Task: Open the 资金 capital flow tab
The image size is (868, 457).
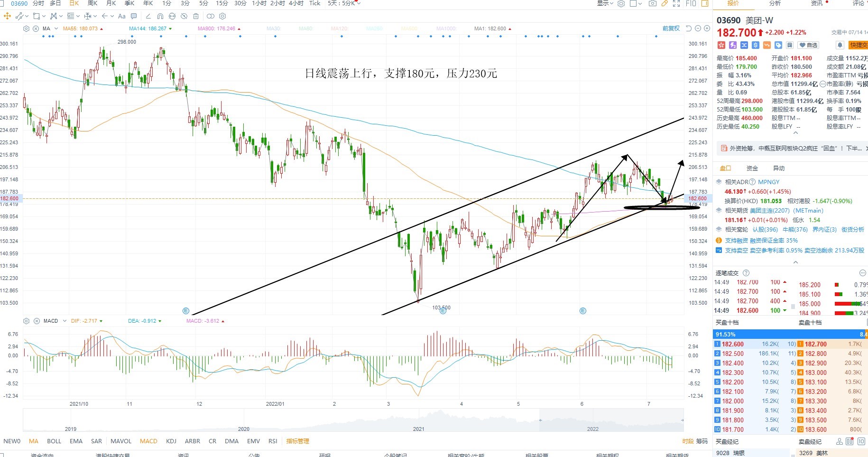Action: click(x=752, y=168)
